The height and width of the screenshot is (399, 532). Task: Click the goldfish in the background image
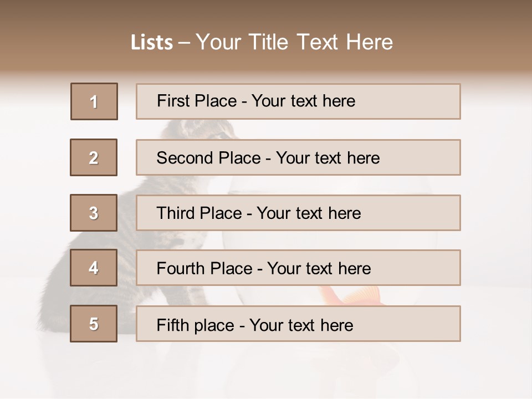[351, 295]
